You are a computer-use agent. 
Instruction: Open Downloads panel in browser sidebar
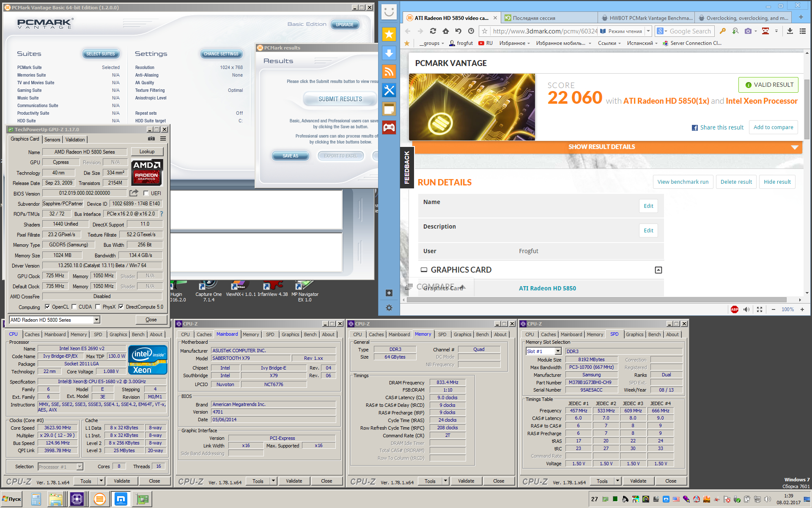[x=389, y=53]
